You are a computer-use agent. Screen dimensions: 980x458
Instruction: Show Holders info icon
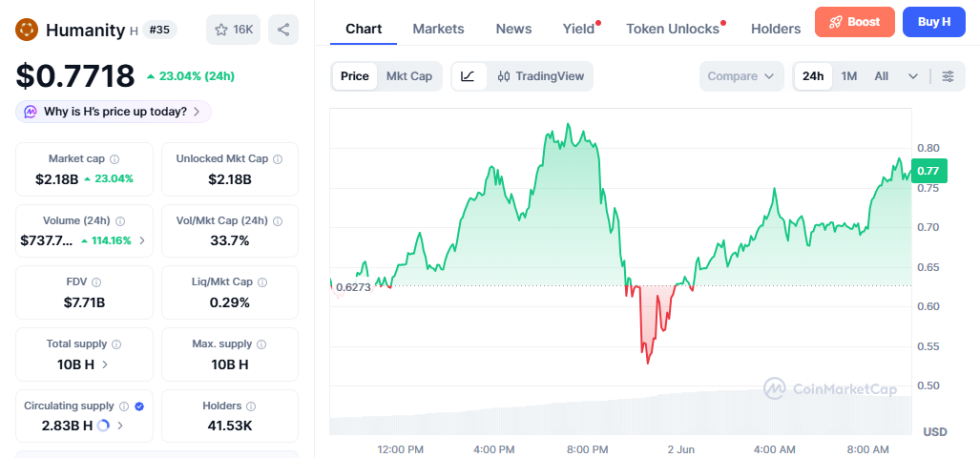pyautogui.click(x=251, y=406)
